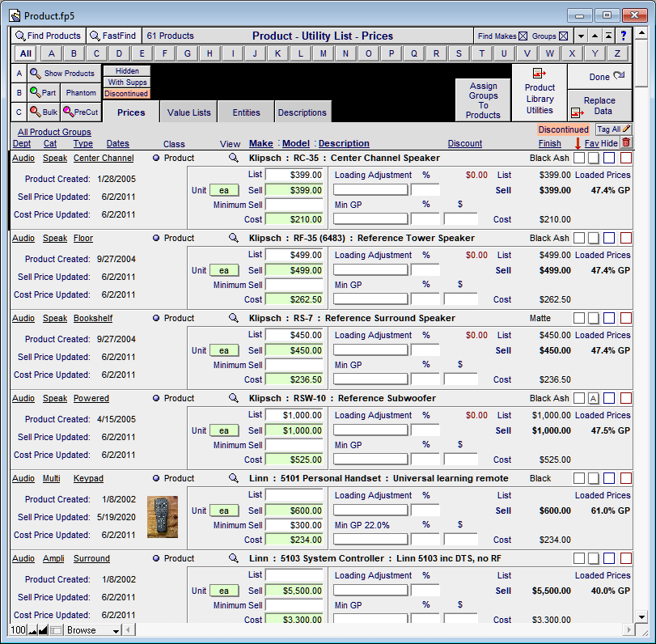The width and height of the screenshot is (656, 644).
Task: Click the Replace Data button
Action: (599, 106)
